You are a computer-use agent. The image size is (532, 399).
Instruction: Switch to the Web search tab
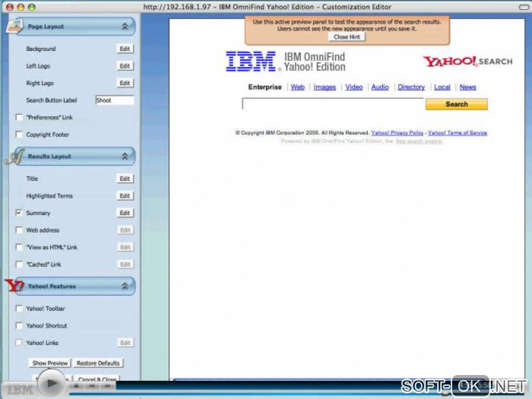point(297,87)
